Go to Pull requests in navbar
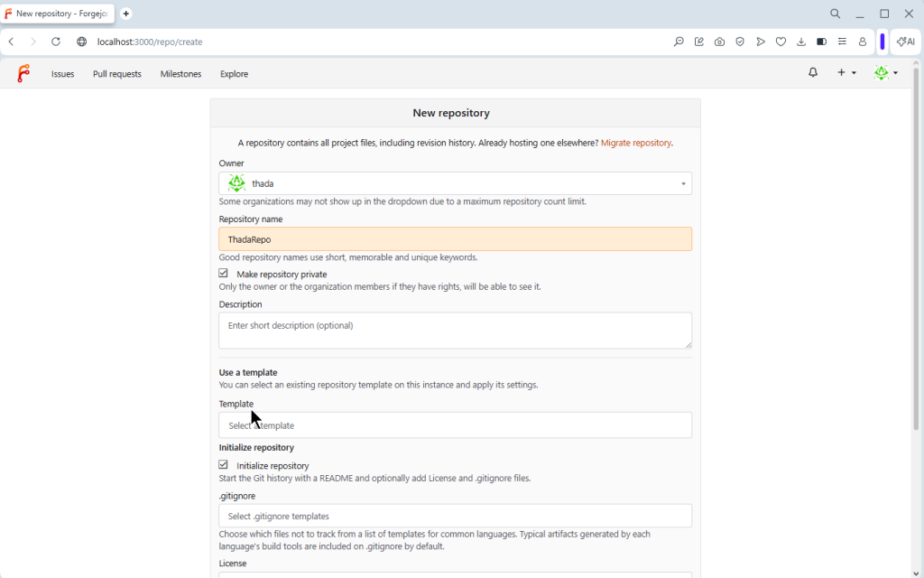 click(117, 74)
